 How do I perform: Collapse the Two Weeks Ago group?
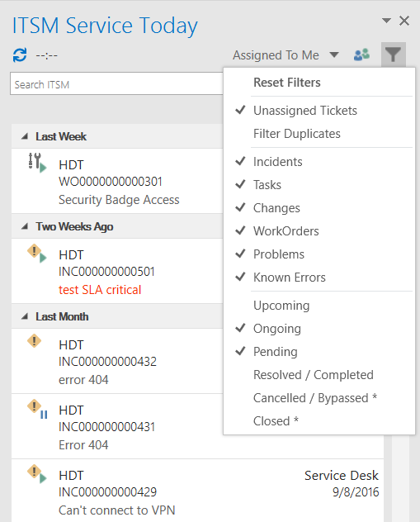pyautogui.click(x=25, y=226)
